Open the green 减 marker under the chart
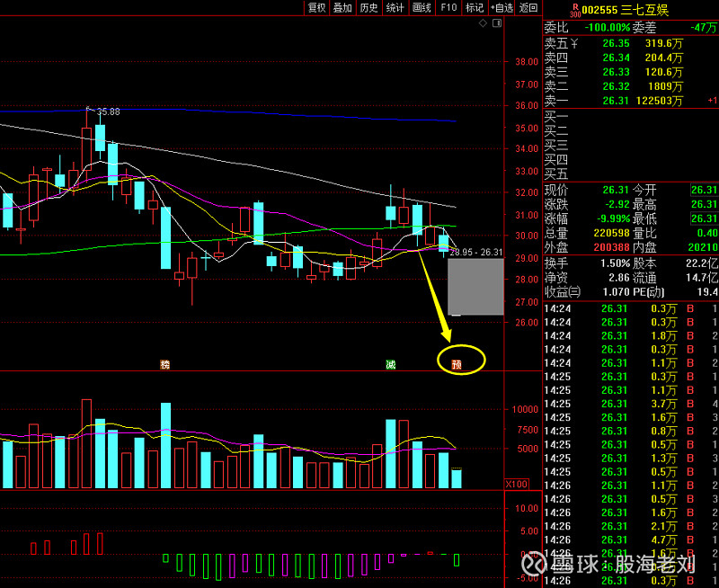This screenshot has height=588, width=719. pos(390,365)
